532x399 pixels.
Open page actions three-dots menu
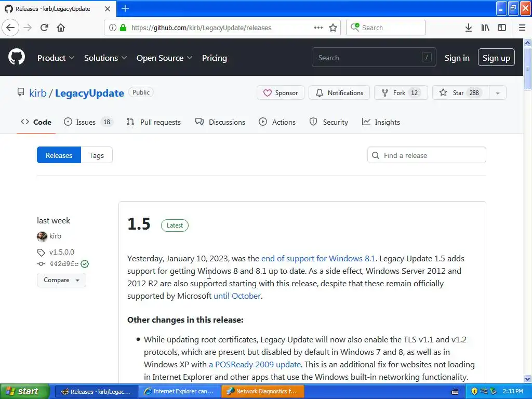point(318,28)
